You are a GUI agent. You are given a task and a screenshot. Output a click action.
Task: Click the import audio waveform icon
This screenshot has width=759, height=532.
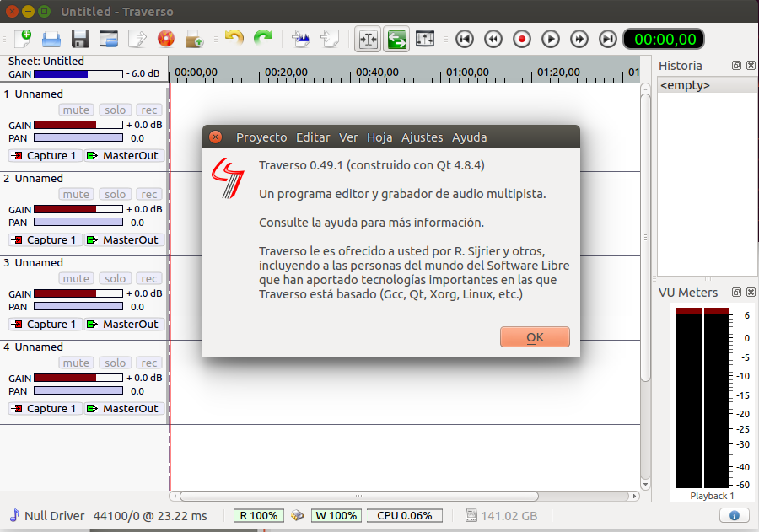point(301,39)
